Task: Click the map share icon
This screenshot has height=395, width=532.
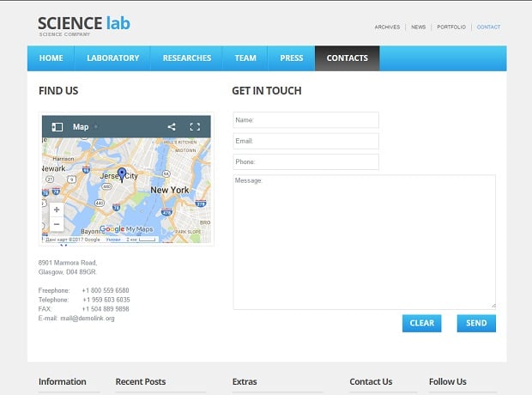Action: tap(172, 127)
